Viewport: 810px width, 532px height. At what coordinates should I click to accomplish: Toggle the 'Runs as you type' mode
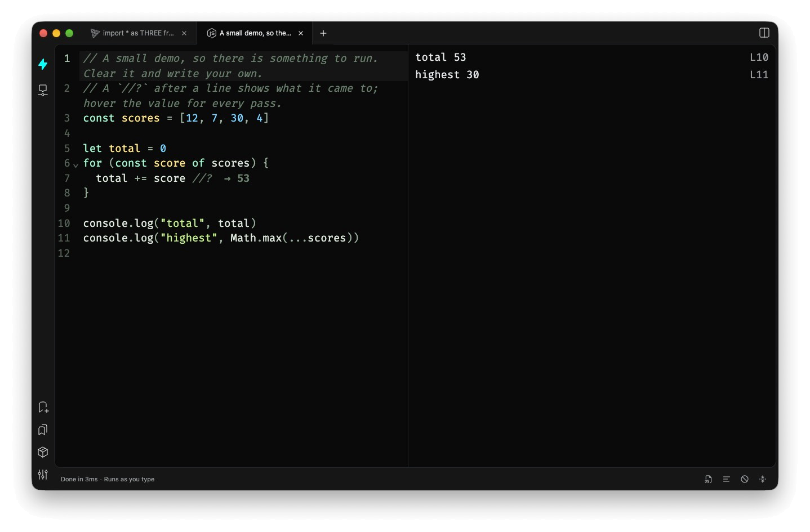[129, 479]
